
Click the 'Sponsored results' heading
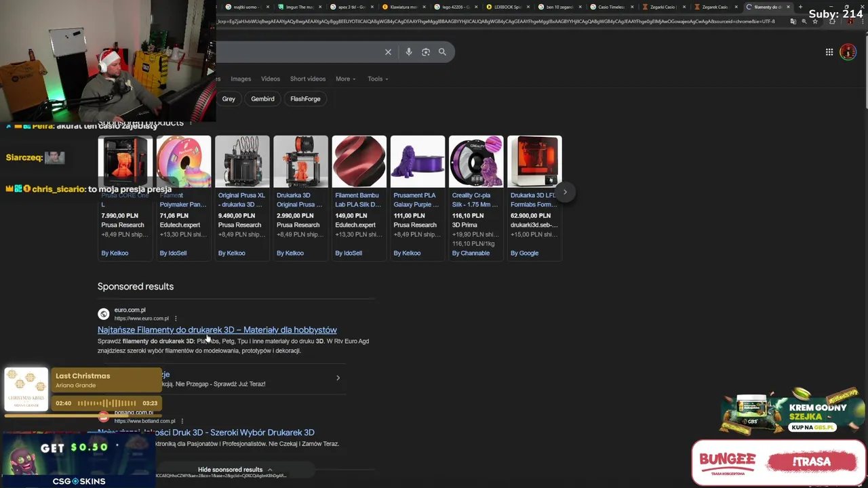coord(136,287)
